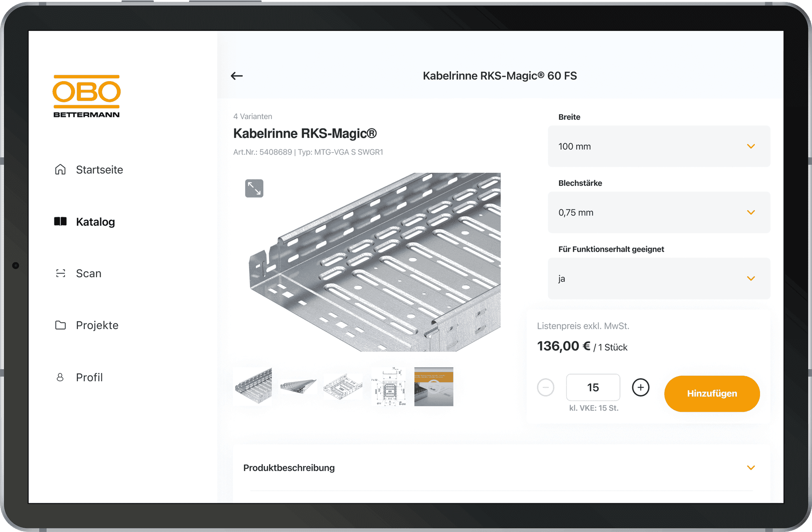Click the quantity field showing 15
The width and height of the screenshot is (812, 532).
click(x=593, y=388)
